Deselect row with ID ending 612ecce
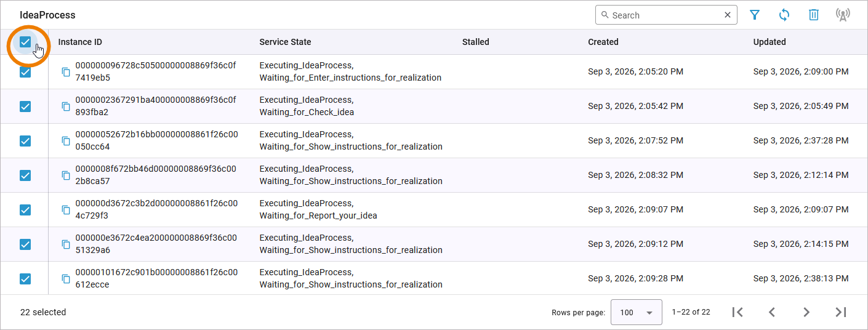Image resolution: width=868 pixels, height=330 pixels. [x=25, y=279]
